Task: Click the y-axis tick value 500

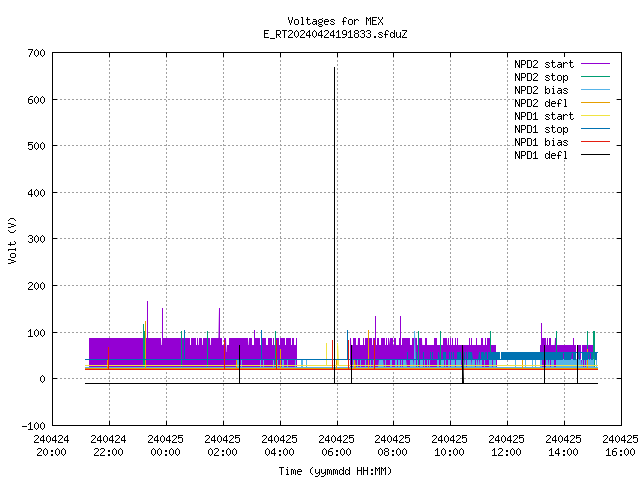Action: coord(36,146)
